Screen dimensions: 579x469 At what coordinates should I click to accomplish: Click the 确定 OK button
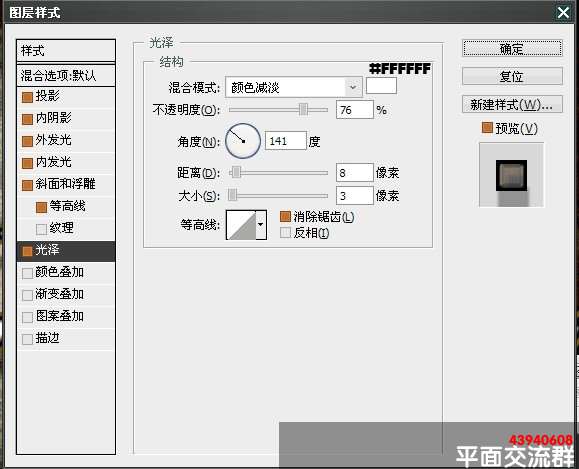tap(512, 48)
